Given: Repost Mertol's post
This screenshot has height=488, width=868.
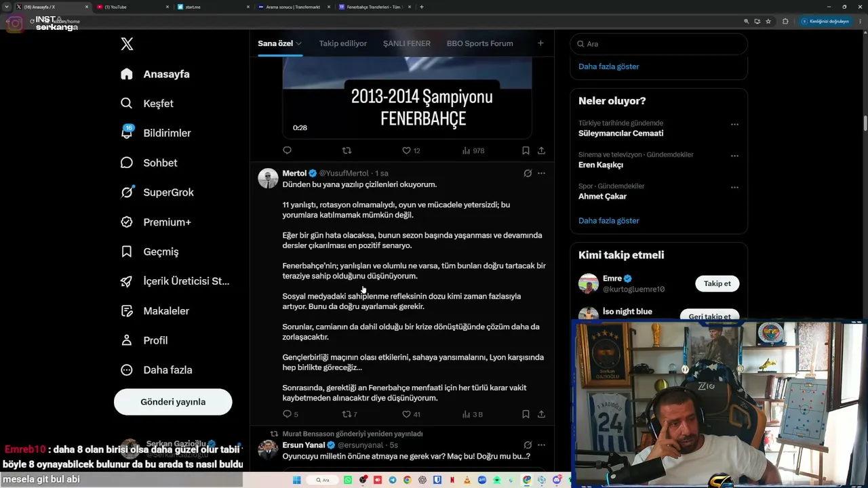Looking at the screenshot, I should click(x=349, y=414).
